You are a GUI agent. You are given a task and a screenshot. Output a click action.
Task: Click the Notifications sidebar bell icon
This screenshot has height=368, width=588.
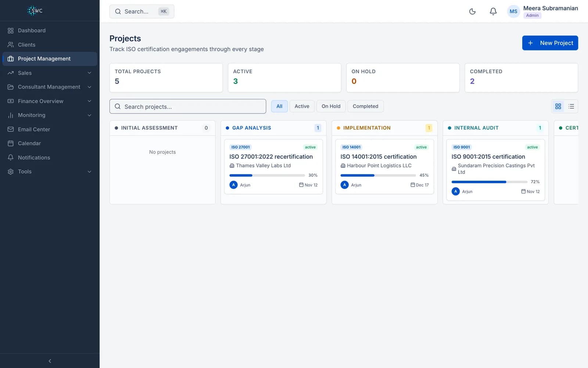11,158
